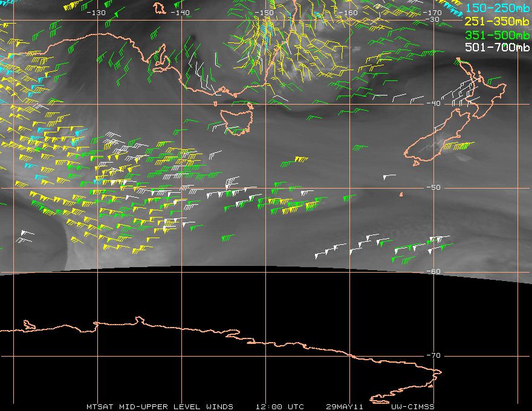Click the cyan 150-250mb legend label

click(497, 8)
